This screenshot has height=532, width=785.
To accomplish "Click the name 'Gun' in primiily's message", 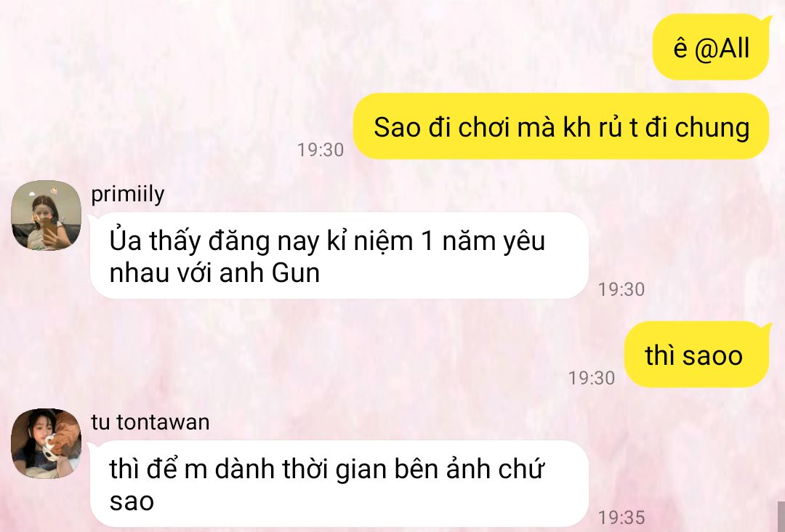I will point(296,273).
